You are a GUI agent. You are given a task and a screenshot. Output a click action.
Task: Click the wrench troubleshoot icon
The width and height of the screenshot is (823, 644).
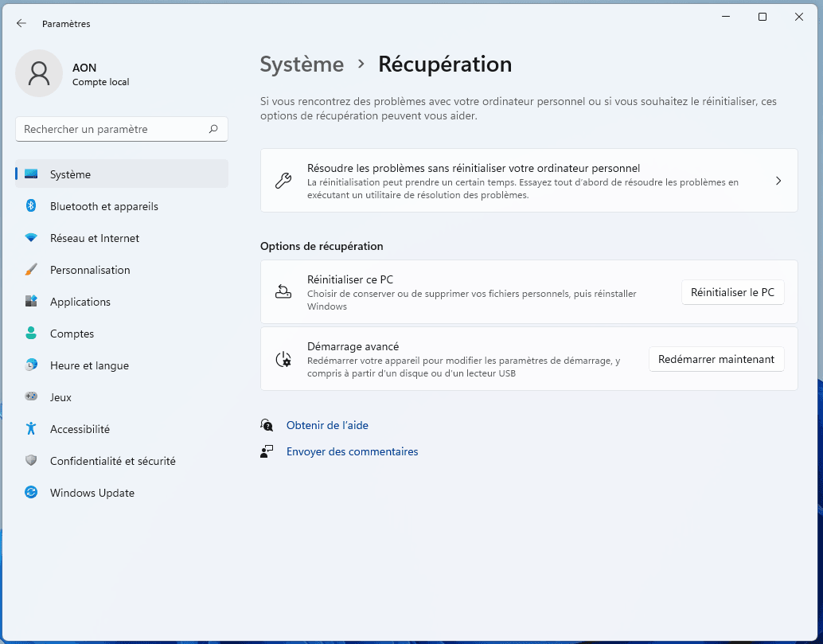tap(283, 181)
